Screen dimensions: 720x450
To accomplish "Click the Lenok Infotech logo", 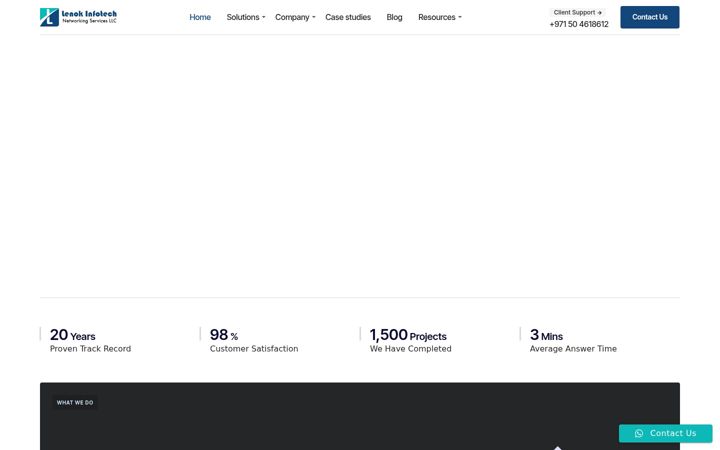I will point(79,17).
